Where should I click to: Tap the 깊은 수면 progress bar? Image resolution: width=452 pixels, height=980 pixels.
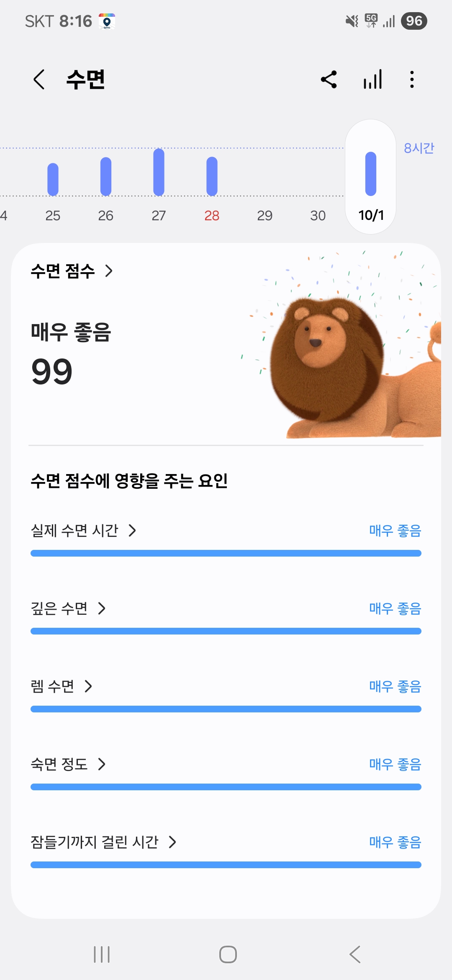pos(226,631)
